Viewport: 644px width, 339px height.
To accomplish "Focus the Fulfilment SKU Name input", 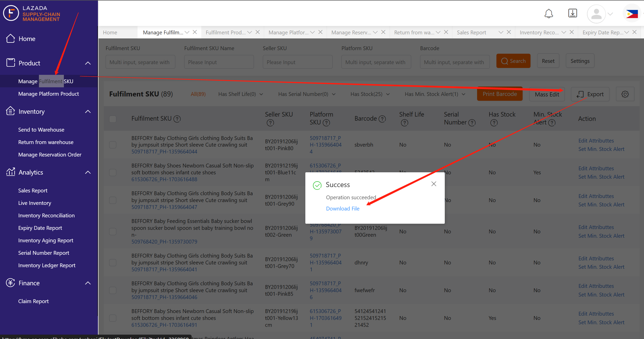I will point(219,62).
